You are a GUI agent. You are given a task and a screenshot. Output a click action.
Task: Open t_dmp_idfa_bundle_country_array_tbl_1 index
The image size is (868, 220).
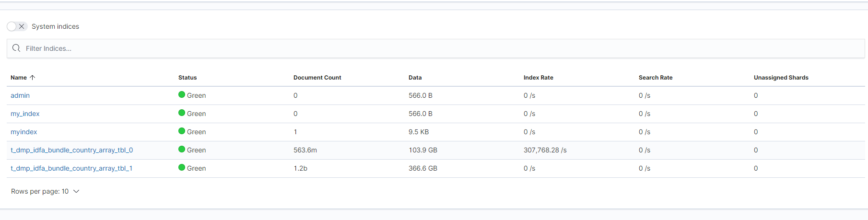pos(71,168)
